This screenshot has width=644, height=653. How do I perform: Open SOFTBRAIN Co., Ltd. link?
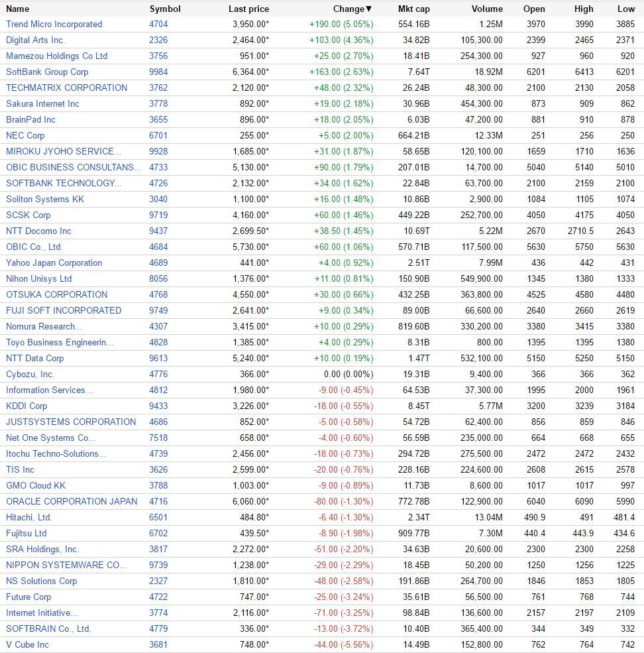48,628
